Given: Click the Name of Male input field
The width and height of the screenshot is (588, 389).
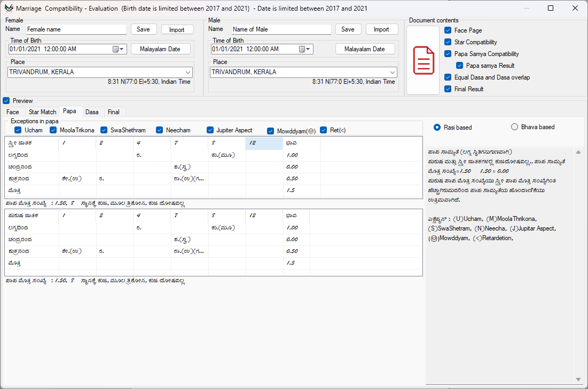Looking at the screenshot, I should [281, 29].
